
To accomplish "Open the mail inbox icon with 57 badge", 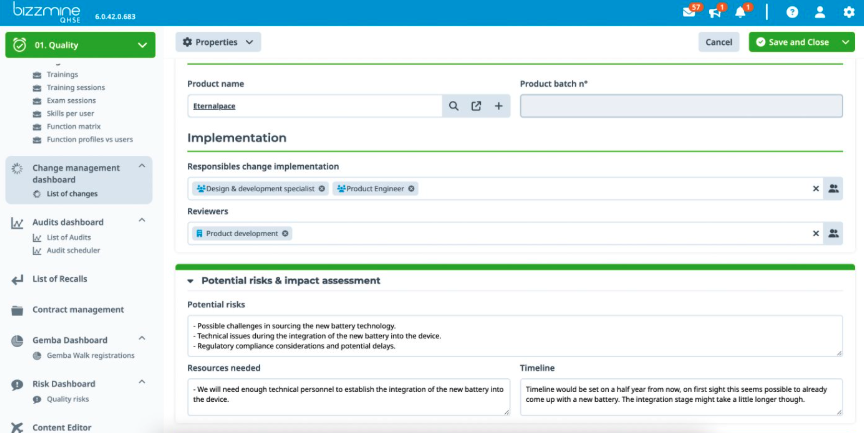I will pos(689,12).
